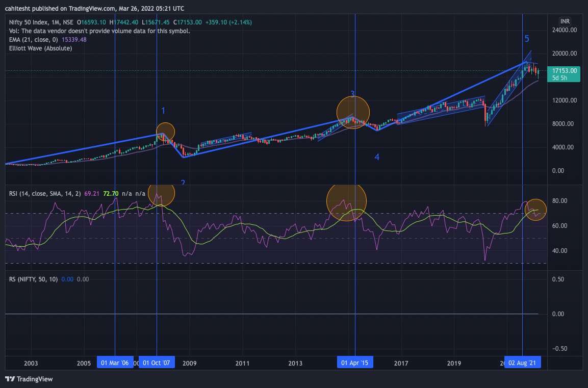
Task: Click the 20000.00 price axis label
Action: coord(565,53)
